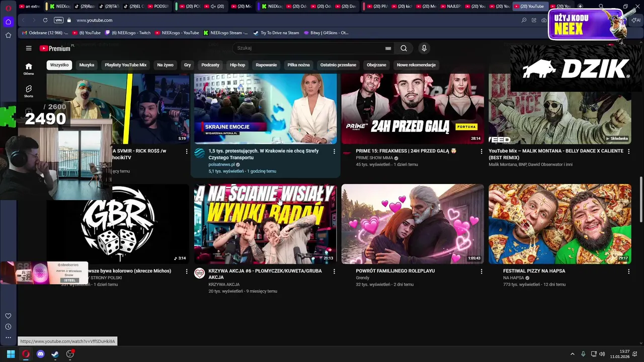Open the NEEXcsgo - Twitch bookmark
Image resolution: width=644 pixels, height=362 pixels.
pos(128,33)
